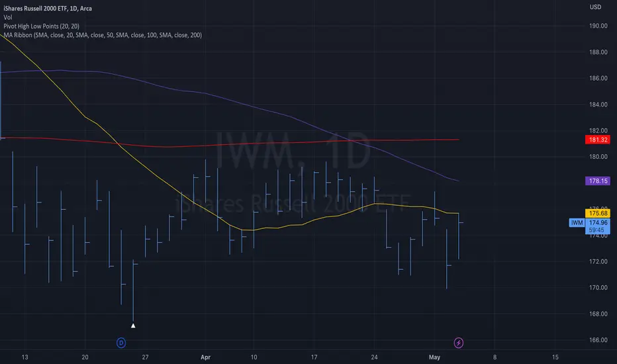This screenshot has height=364, width=617.
Task: Click the Apr date on time axis
Action: [x=205, y=357]
